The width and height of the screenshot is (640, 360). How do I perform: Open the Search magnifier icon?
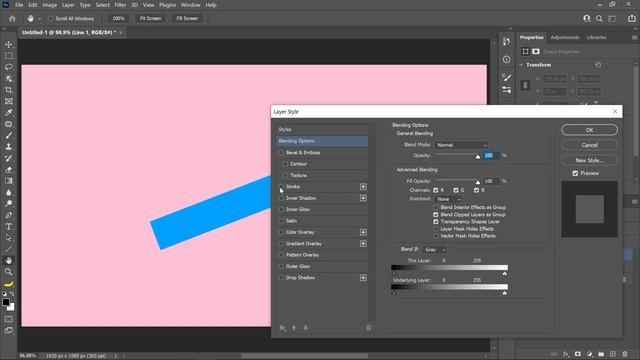click(599, 18)
